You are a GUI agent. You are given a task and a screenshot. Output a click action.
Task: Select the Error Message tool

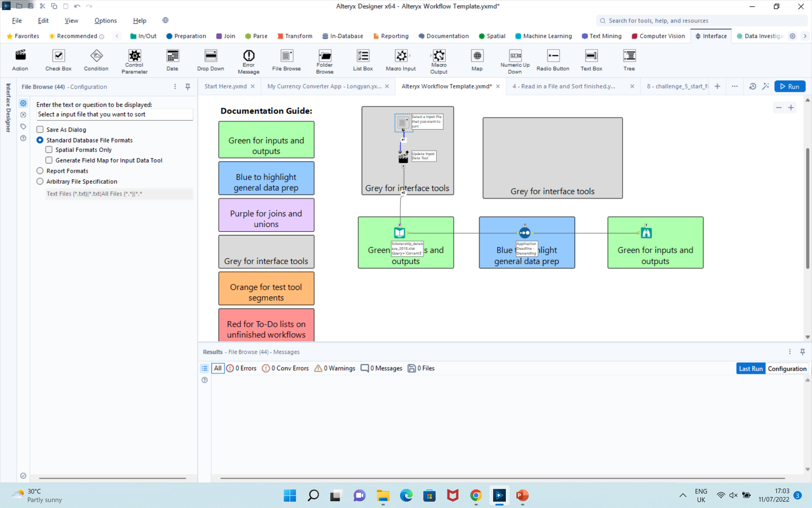(249, 61)
